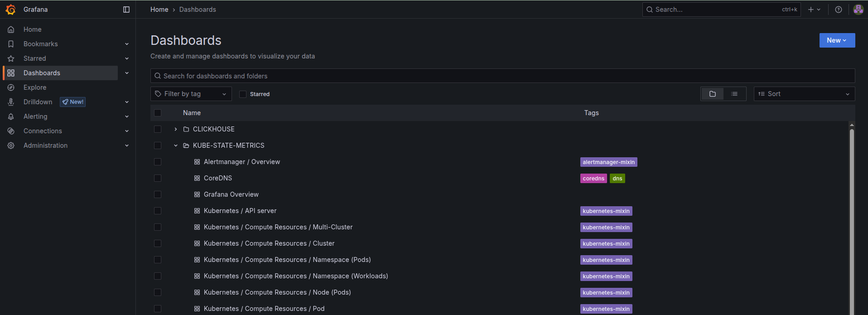Click the CLICKHOUSE folder icon
868x315 pixels.
click(x=186, y=129)
